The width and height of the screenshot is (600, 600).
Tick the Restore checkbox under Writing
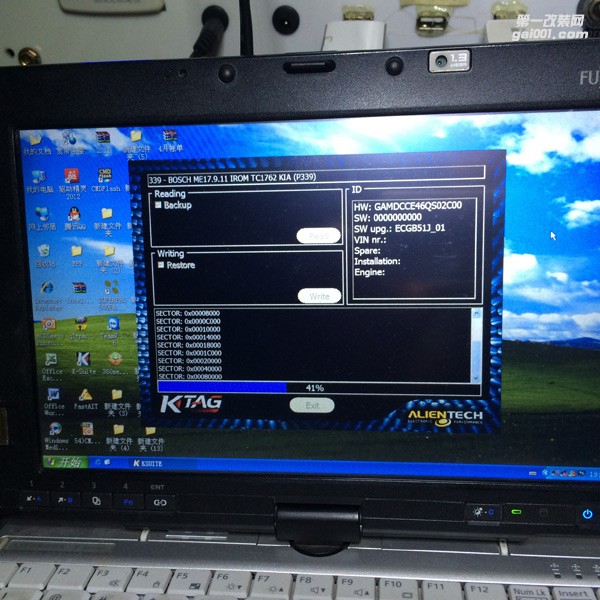tap(160, 266)
